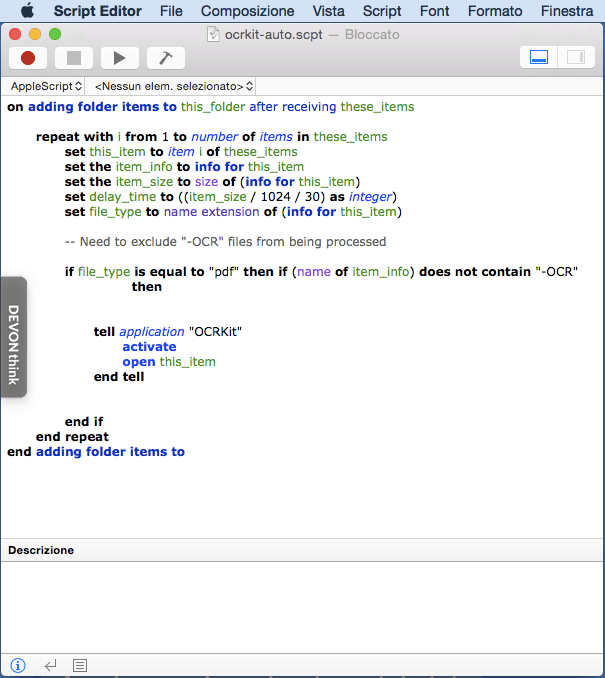Screen dimensions: 605x678
Task: Click the 'Descrizione' header label
Action: 41,550
